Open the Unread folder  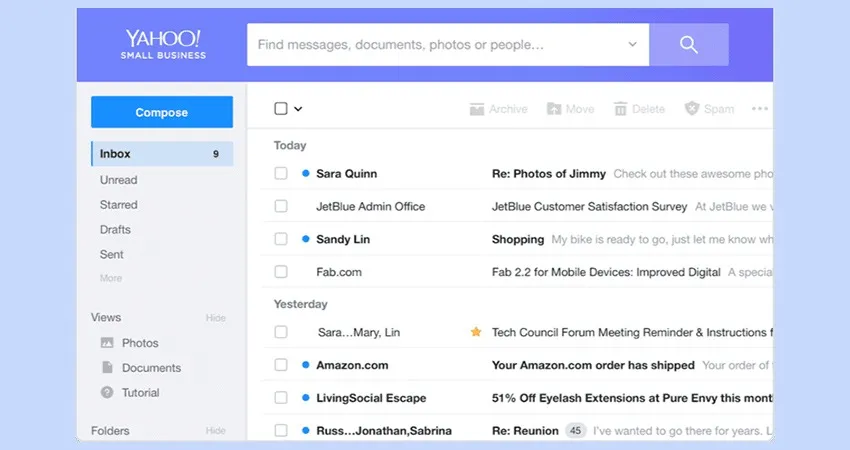[x=118, y=180]
